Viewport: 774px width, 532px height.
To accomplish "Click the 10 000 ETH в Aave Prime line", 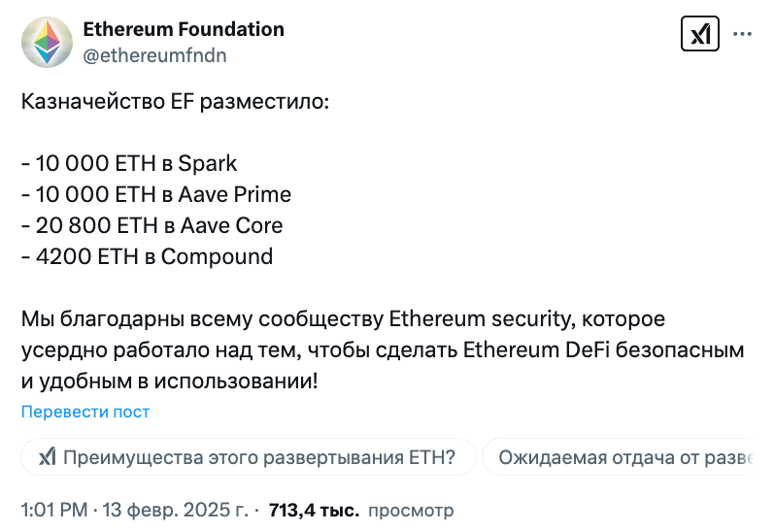I will [156, 193].
